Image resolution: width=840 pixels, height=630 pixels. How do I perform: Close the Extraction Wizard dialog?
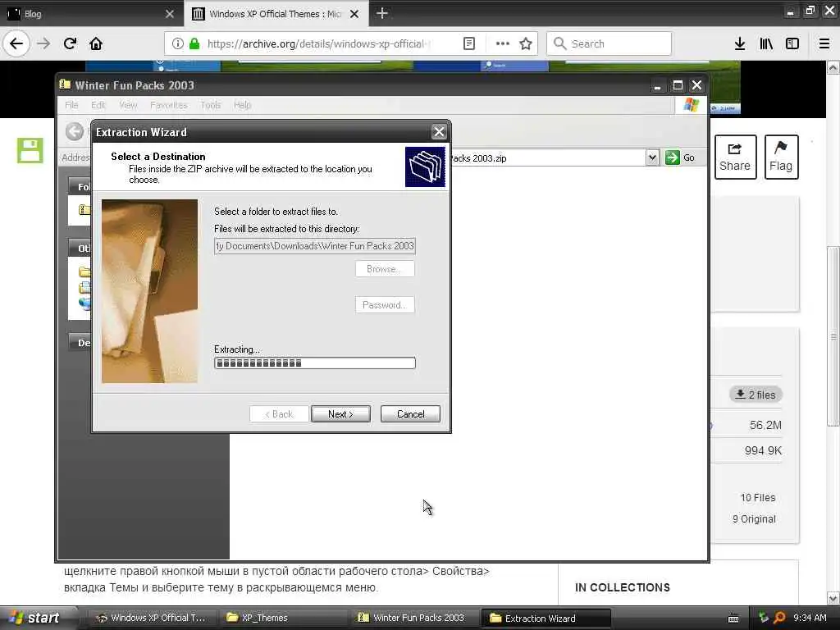(x=439, y=132)
